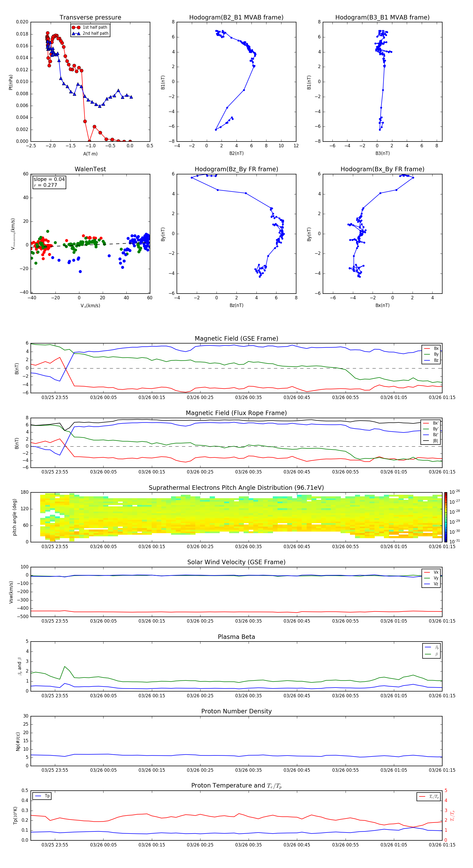Image resolution: width=473 pixels, height=868 pixels.
Task: Click the Transverse pressure plot title
Action: (90, 18)
